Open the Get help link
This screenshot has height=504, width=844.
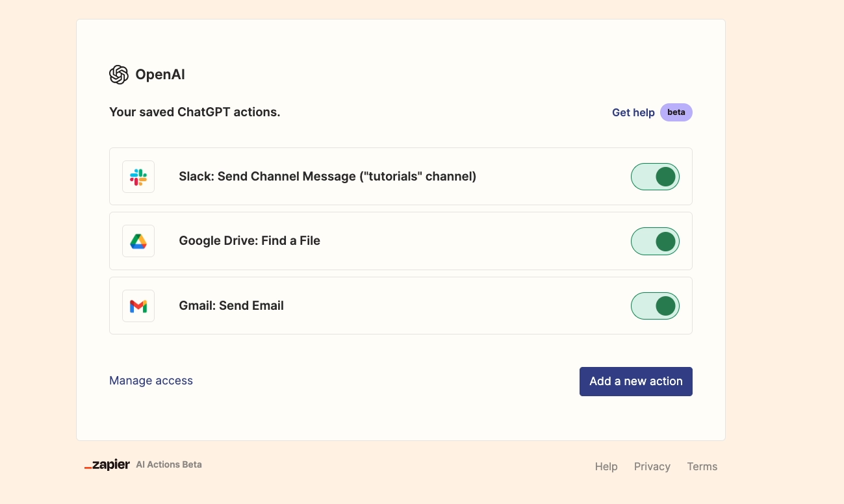tap(633, 112)
